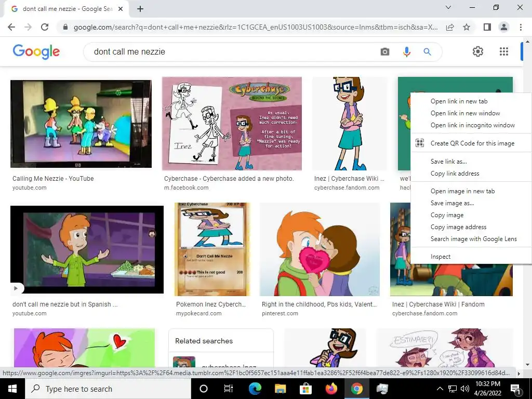Reload the page with refresh icon
This screenshot has height=399, width=532.
tap(45, 27)
